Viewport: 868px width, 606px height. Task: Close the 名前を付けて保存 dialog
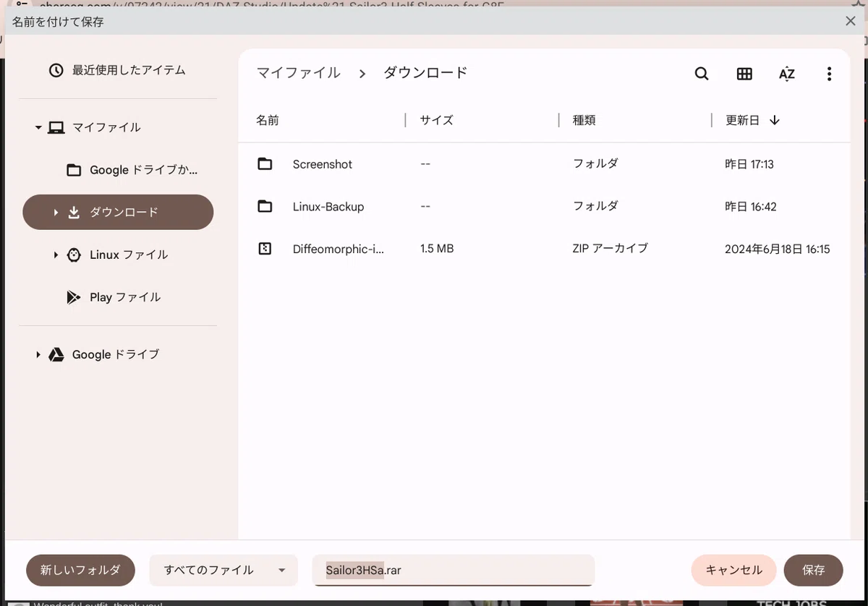coord(851,21)
